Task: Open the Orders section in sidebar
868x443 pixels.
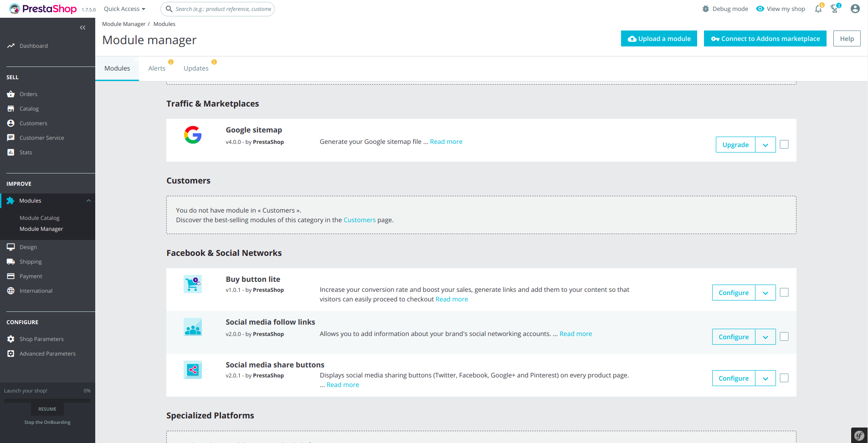Action: click(x=29, y=94)
